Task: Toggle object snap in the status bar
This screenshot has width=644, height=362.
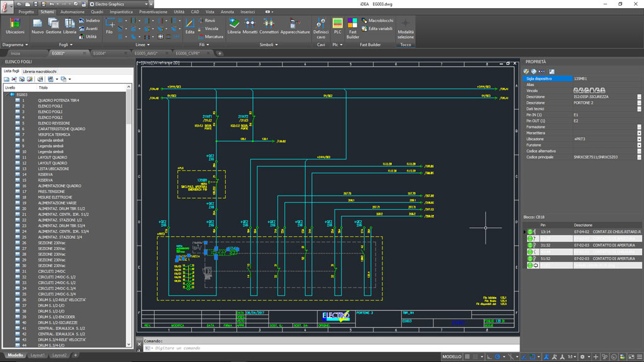Action: [533, 356]
